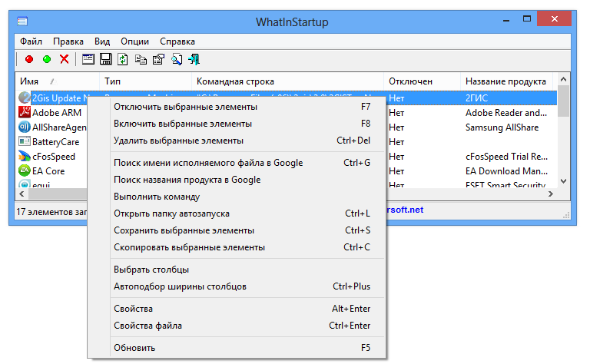Screen dimensions: 590x364
Task: Select the AllShareAgent row name
Action: (x=59, y=127)
